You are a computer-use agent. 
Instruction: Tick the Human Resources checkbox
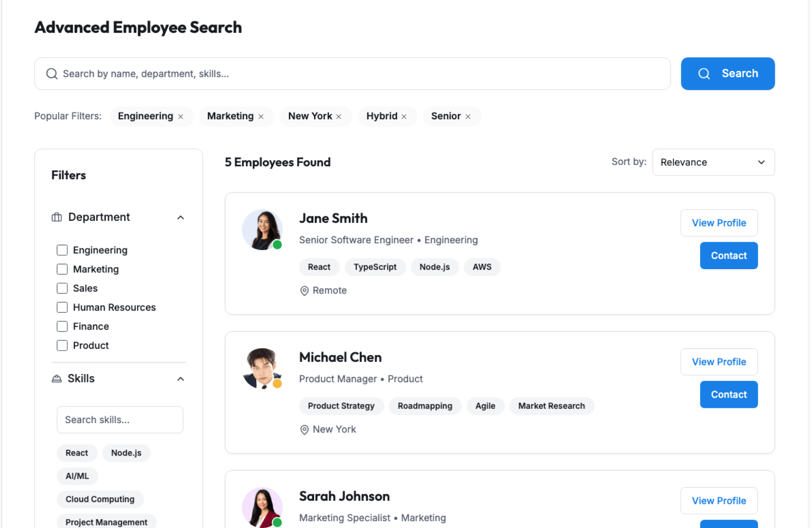pyautogui.click(x=62, y=307)
